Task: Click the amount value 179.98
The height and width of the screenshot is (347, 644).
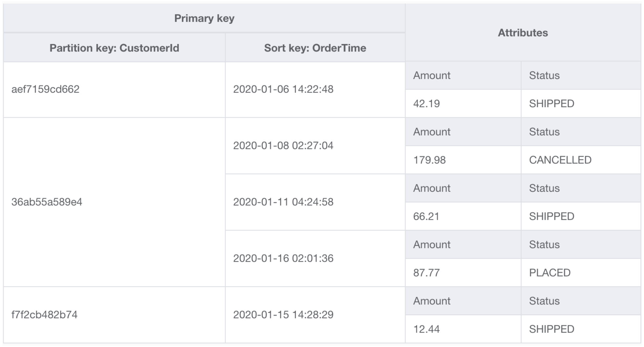Action: [x=429, y=160]
